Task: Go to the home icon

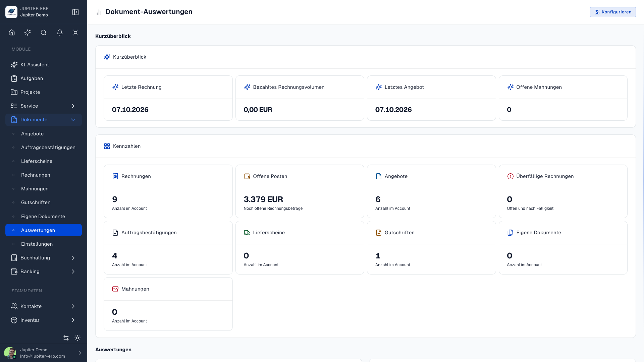Action: coord(12,33)
